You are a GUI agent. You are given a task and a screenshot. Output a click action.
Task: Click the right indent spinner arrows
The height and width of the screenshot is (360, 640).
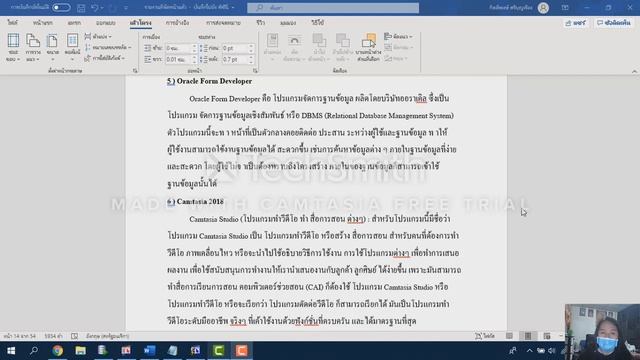(x=195, y=60)
